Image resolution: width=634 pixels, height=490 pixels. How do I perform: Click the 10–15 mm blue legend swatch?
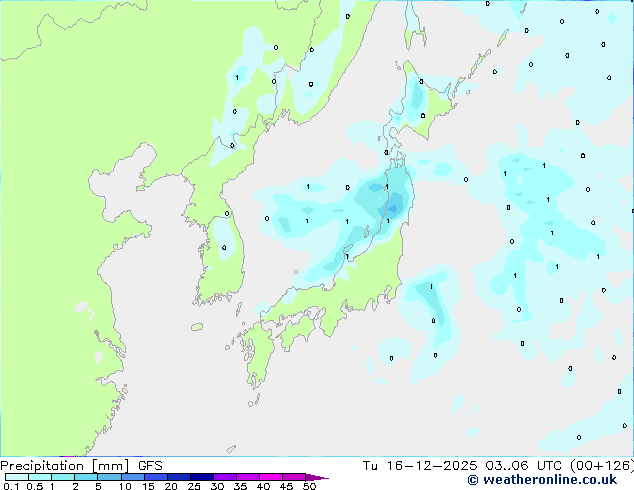(x=132, y=477)
